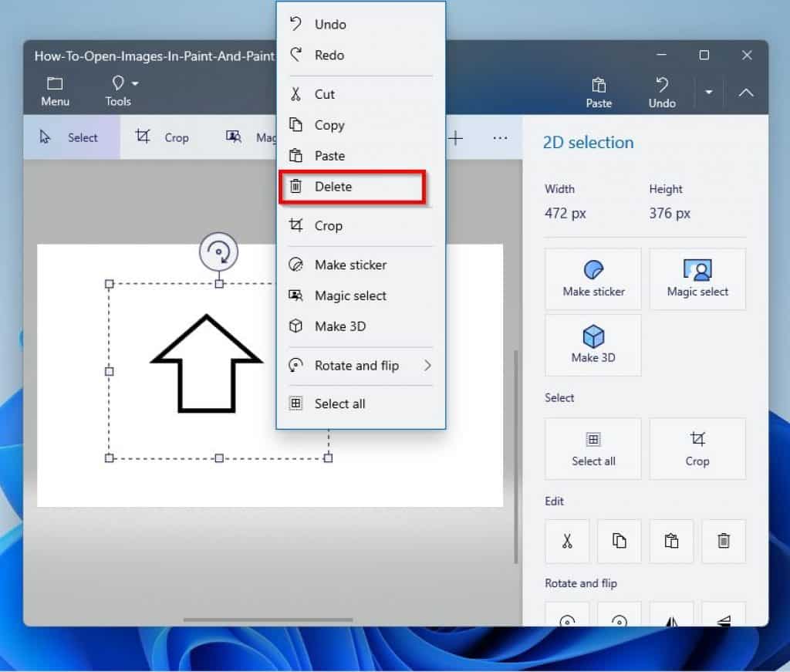
Task: Pick Make sticker in the context menu
Action: tap(361, 265)
